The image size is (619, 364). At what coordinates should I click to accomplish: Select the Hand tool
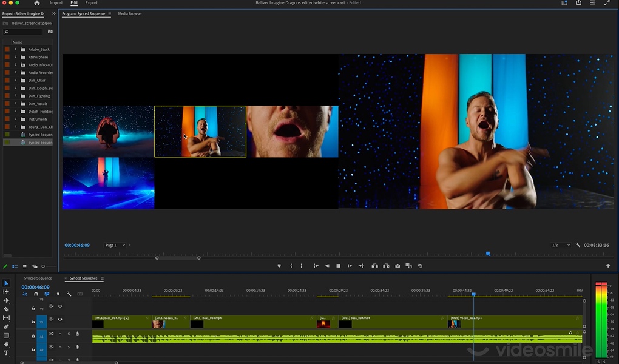[6, 344]
